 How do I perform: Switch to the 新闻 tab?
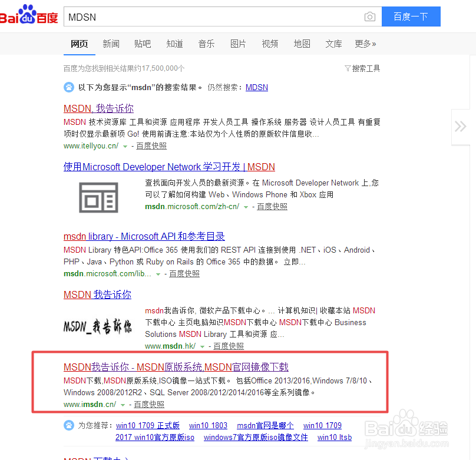tap(111, 44)
